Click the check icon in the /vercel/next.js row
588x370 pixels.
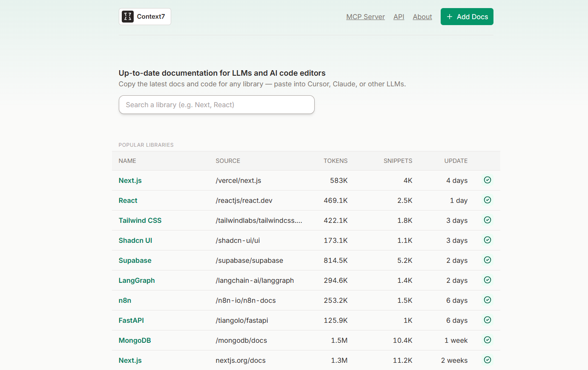pos(488,180)
